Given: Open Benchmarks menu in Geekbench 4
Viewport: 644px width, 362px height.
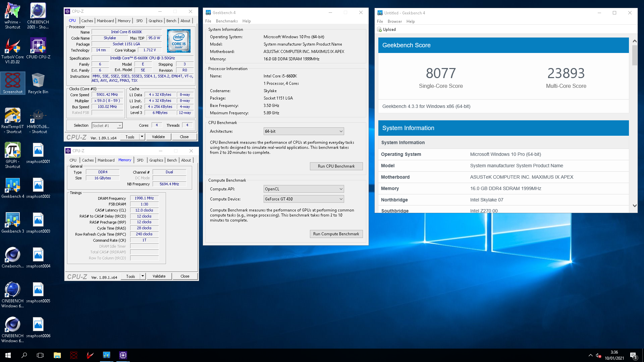Looking at the screenshot, I should click(x=227, y=21).
